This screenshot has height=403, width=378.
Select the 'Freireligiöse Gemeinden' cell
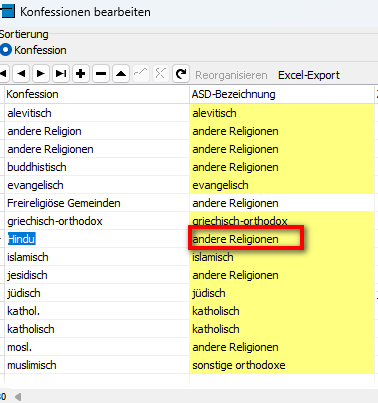[x=97, y=203]
